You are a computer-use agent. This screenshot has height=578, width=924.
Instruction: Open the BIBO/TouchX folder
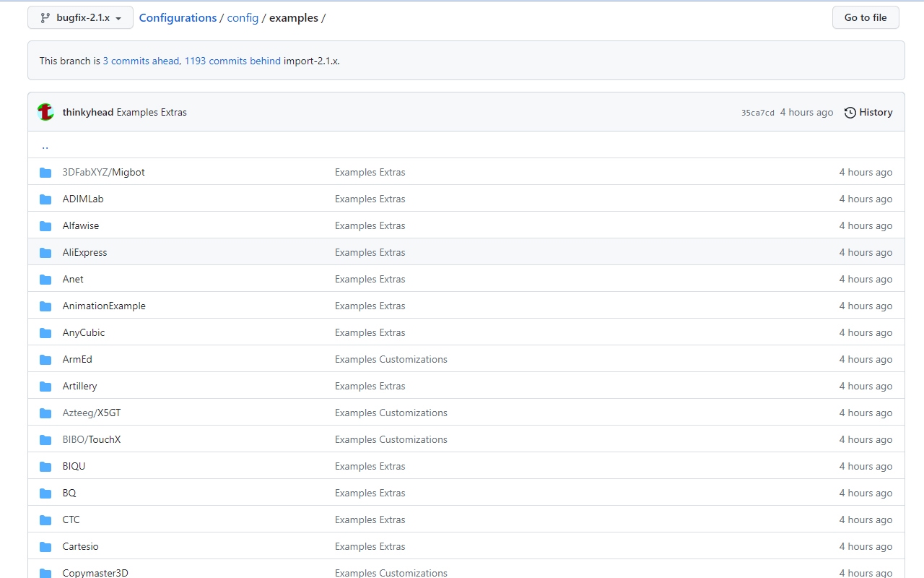[92, 439]
